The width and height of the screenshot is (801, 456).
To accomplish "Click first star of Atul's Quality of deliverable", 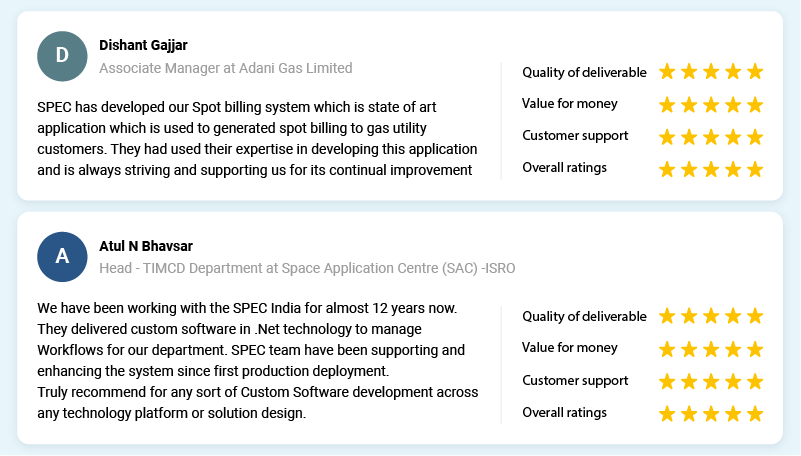I will click(667, 316).
